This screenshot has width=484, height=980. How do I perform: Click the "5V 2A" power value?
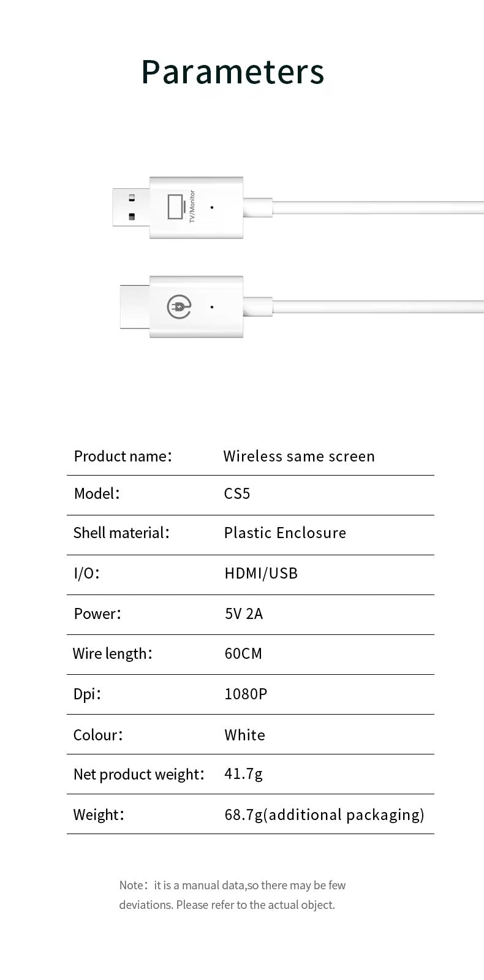pyautogui.click(x=244, y=613)
